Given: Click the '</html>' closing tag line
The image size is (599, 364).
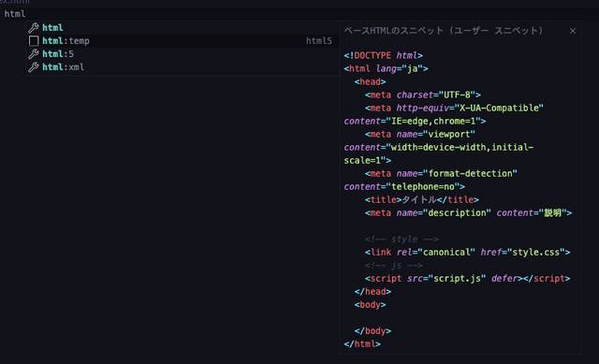Looking at the screenshot, I should point(362,344).
